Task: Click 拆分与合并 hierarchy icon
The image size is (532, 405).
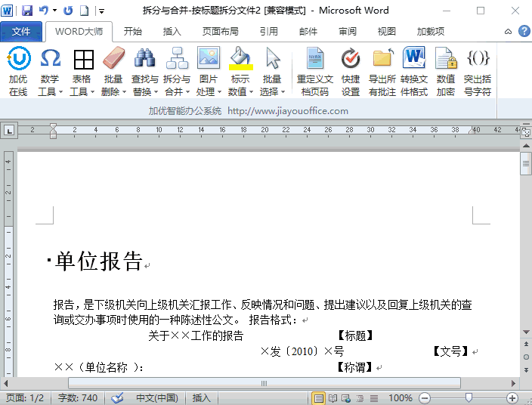Action: 177,58
